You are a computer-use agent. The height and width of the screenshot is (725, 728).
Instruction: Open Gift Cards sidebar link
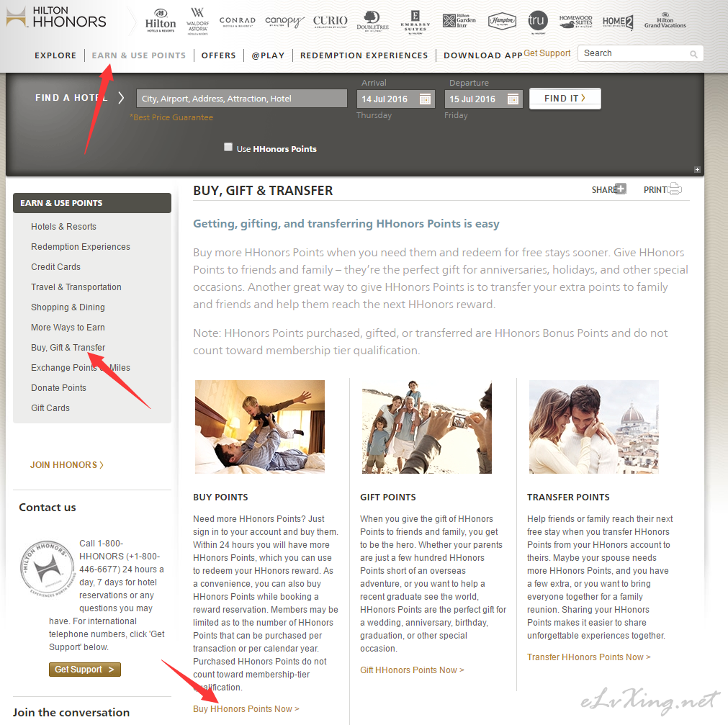50,408
